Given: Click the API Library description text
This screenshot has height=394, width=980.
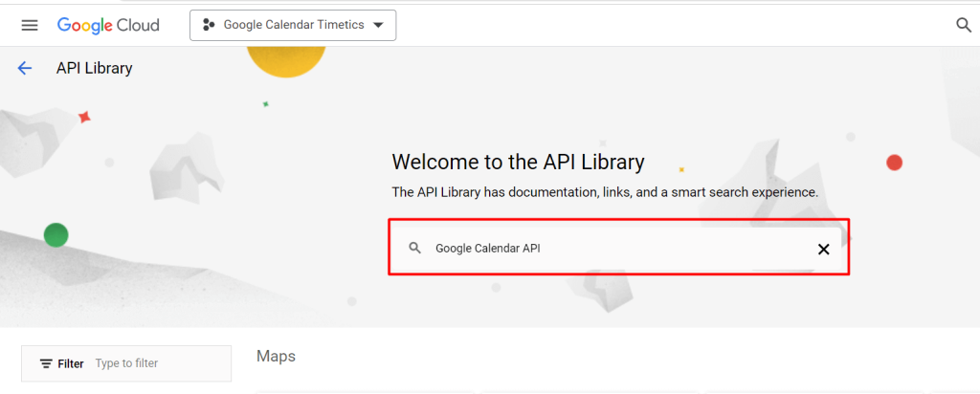Looking at the screenshot, I should [605, 192].
